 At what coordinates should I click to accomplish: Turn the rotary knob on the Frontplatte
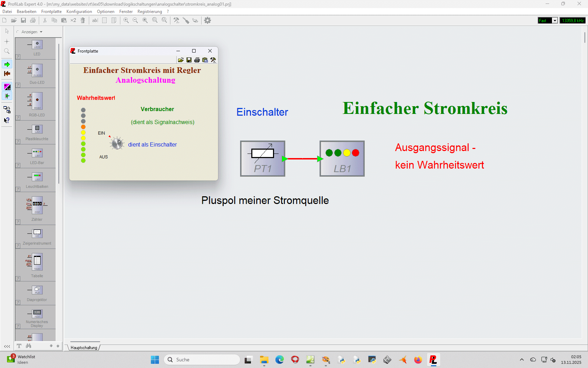(x=117, y=143)
